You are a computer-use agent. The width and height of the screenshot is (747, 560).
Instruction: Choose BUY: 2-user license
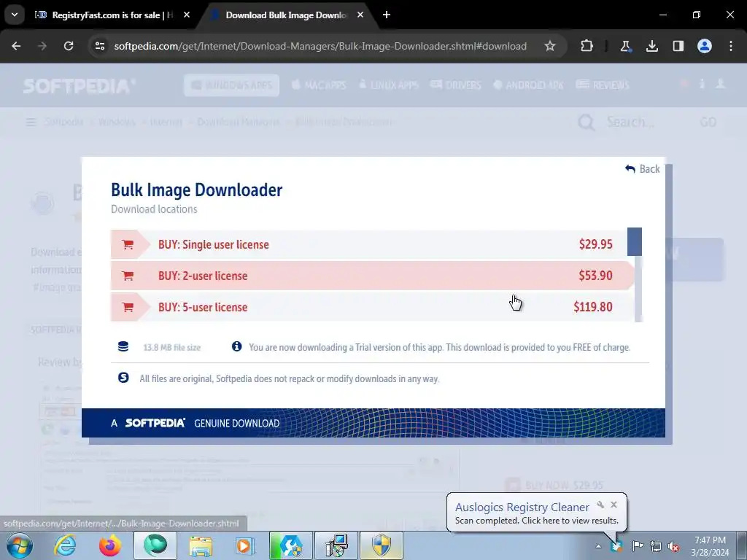click(373, 276)
